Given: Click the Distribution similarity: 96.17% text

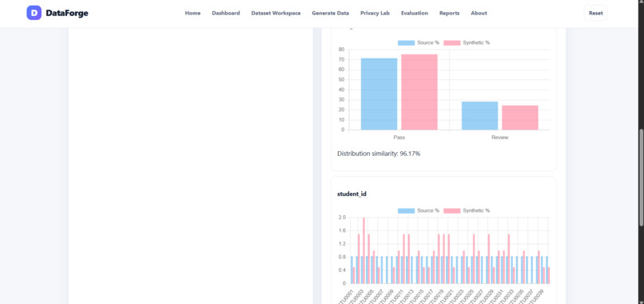Looking at the screenshot, I should (379, 154).
